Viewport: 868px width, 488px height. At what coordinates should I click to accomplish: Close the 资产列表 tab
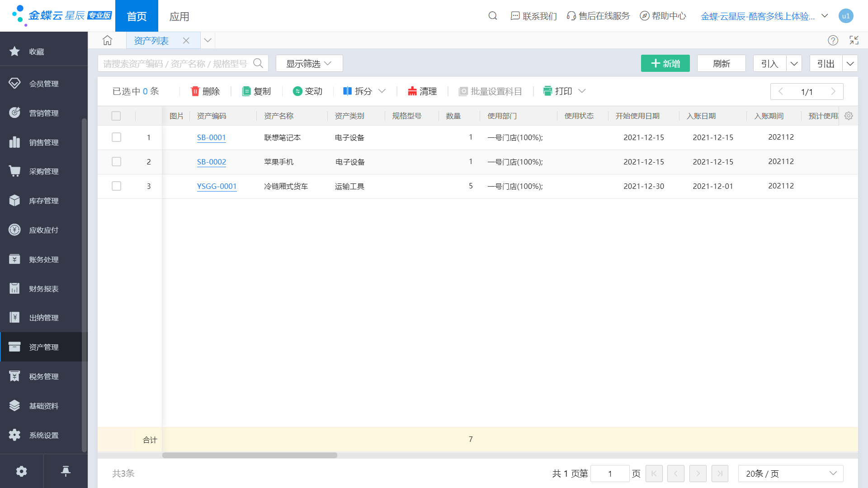pos(186,41)
